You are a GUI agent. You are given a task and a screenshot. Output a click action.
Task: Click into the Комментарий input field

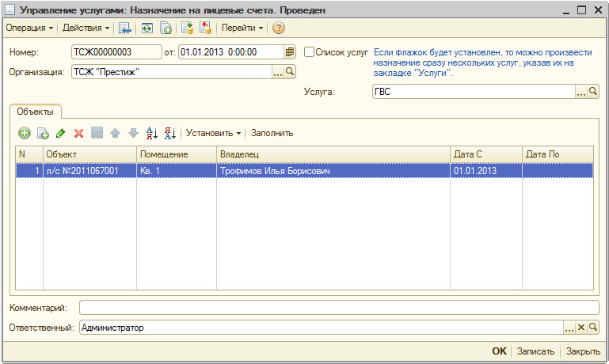click(x=339, y=307)
